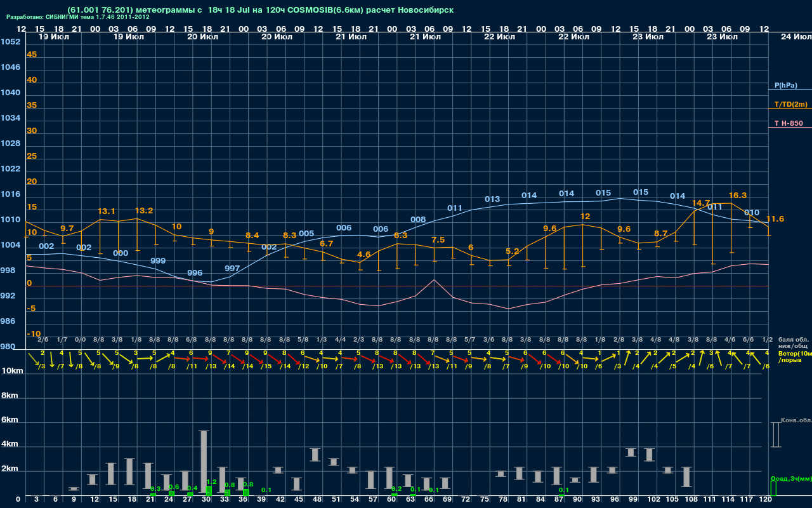Click the 6.7 temperature value

[327, 244]
